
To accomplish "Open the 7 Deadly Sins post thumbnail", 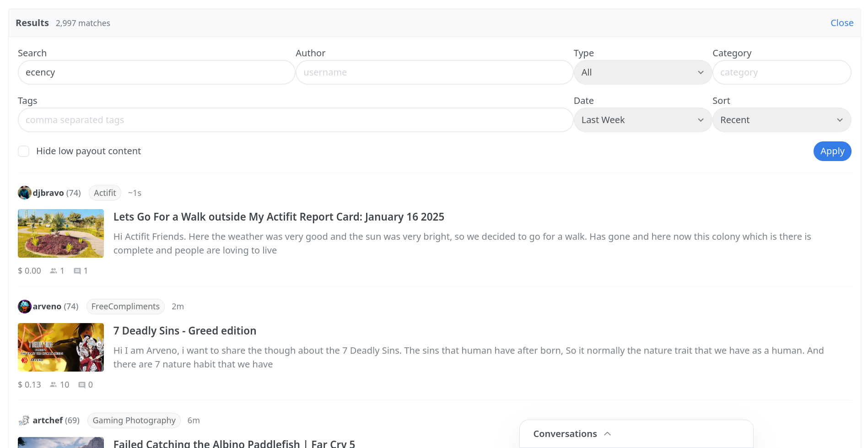I will pyautogui.click(x=61, y=347).
